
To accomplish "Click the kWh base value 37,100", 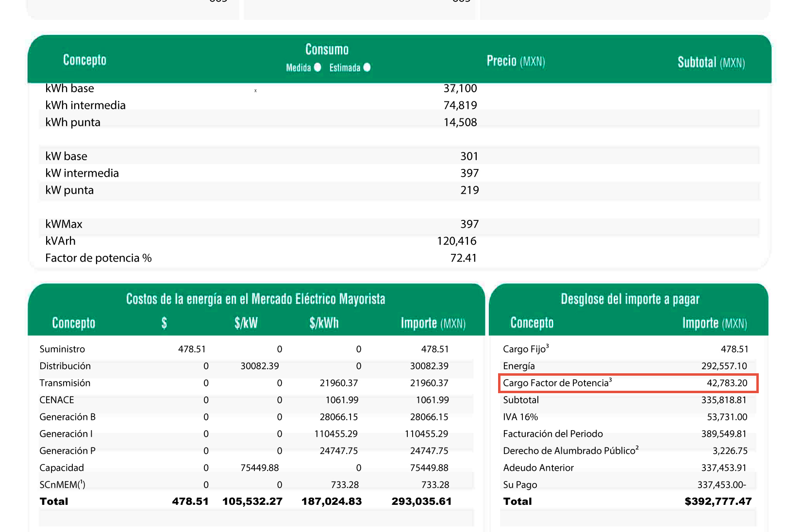I will click(460, 88).
